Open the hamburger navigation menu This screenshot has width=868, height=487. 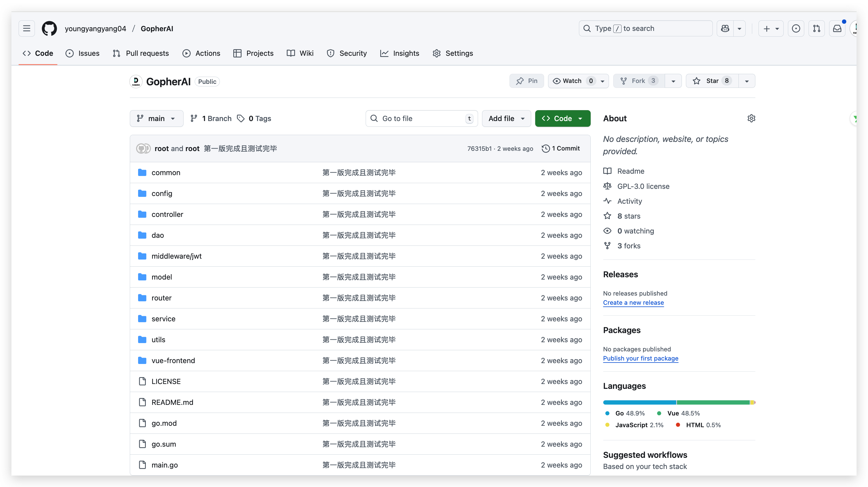pyautogui.click(x=27, y=28)
